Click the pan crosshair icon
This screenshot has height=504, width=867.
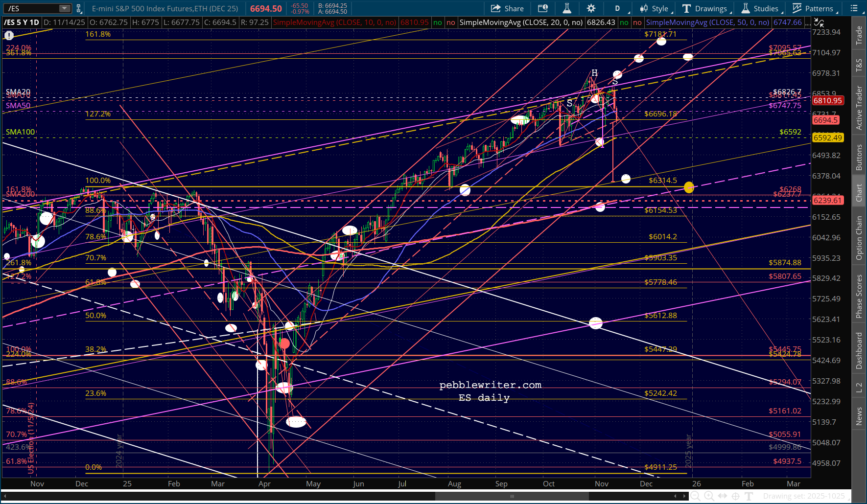(x=735, y=496)
